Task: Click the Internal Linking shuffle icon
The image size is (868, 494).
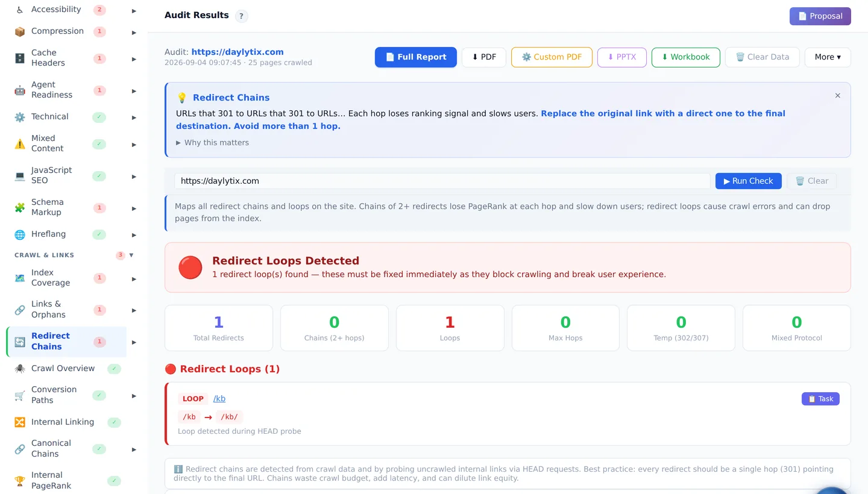Action: pos(20,422)
